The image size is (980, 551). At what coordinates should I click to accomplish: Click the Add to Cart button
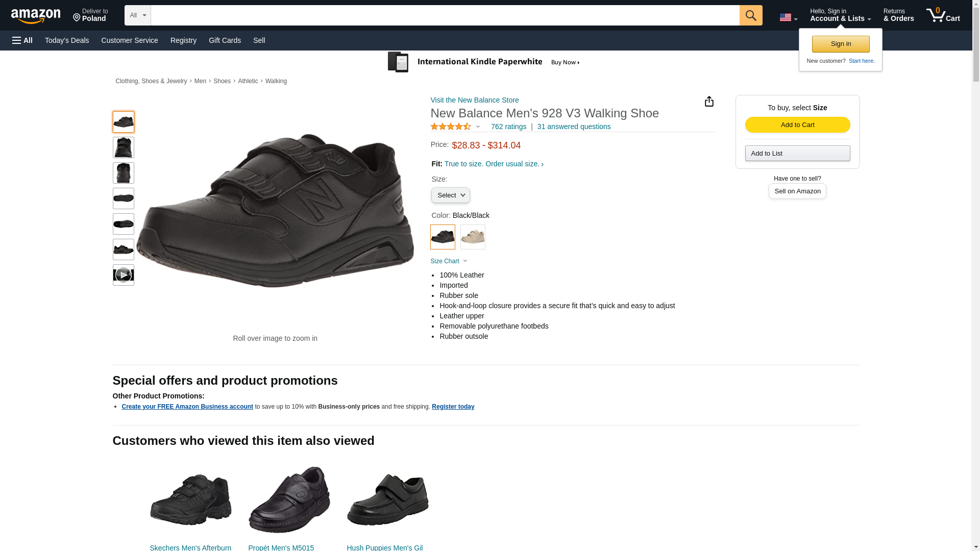pyautogui.click(x=797, y=125)
